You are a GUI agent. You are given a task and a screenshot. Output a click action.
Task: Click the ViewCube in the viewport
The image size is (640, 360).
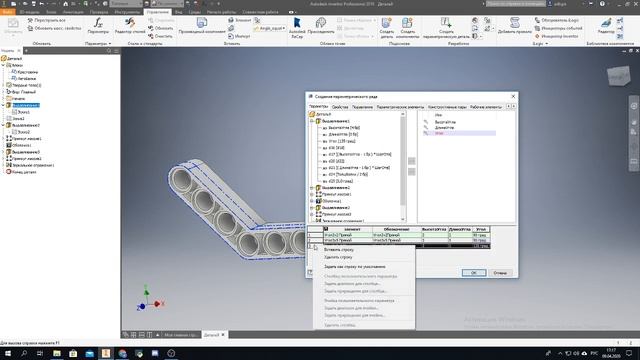click(618, 76)
